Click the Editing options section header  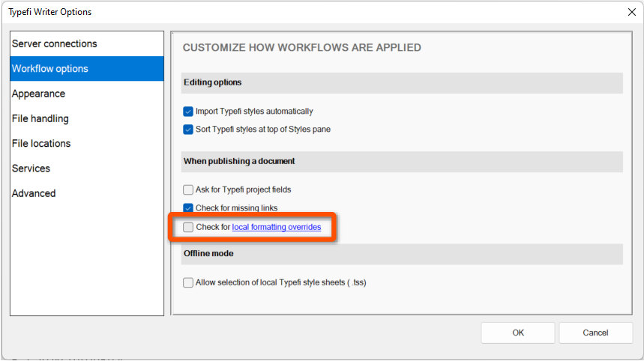(x=402, y=82)
